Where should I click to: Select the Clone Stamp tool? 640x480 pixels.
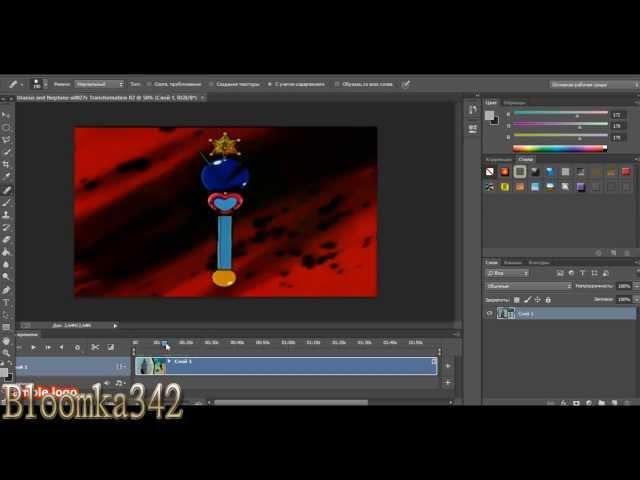(x=6, y=215)
